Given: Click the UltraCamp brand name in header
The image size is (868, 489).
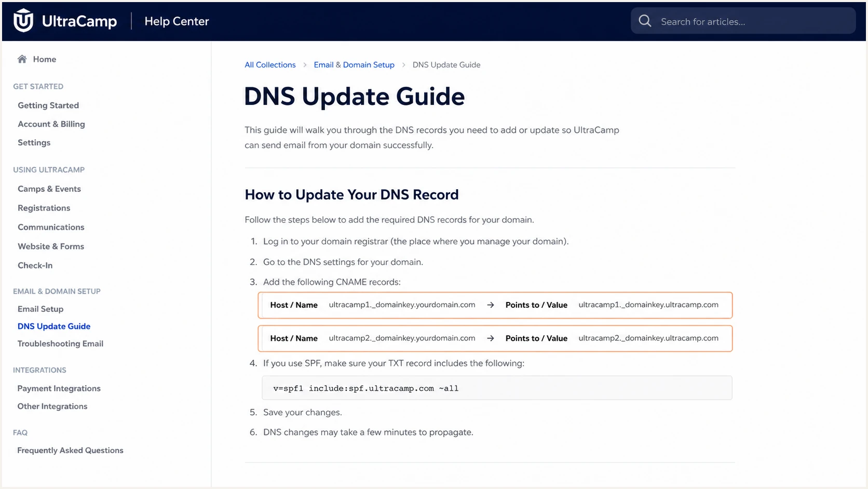Looking at the screenshot, I should pyautogui.click(x=79, y=21).
